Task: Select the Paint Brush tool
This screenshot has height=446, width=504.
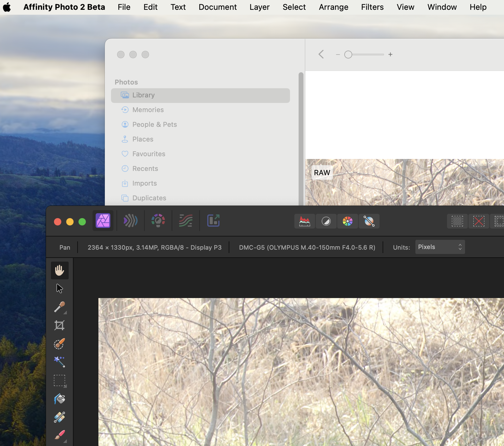Action: click(x=59, y=435)
